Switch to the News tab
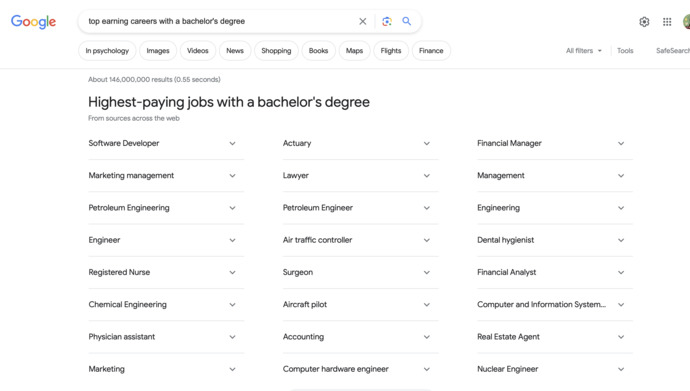This screenshot has height=391, width=690. coord(235,51)
